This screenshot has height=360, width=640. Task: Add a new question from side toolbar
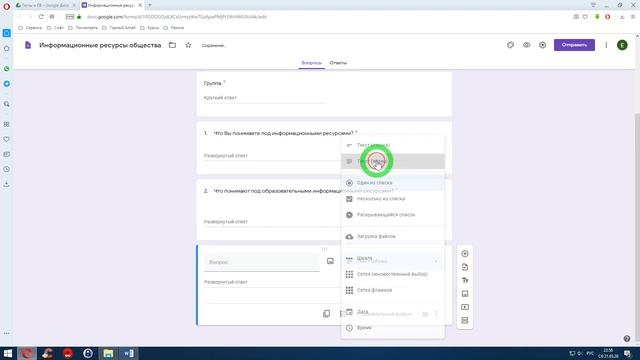[x=465, y=254]
